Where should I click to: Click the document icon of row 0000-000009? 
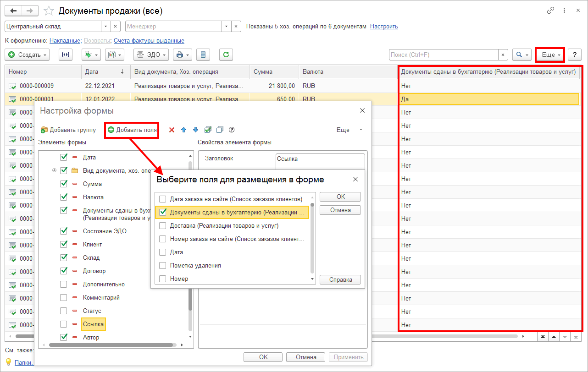tap(12, 86)
